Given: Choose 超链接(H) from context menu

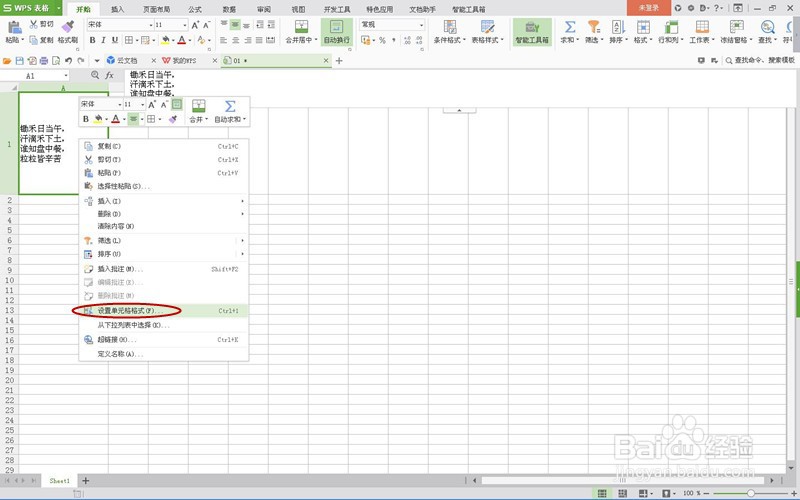Looking at the screenshot, I should tap(164, 340).
